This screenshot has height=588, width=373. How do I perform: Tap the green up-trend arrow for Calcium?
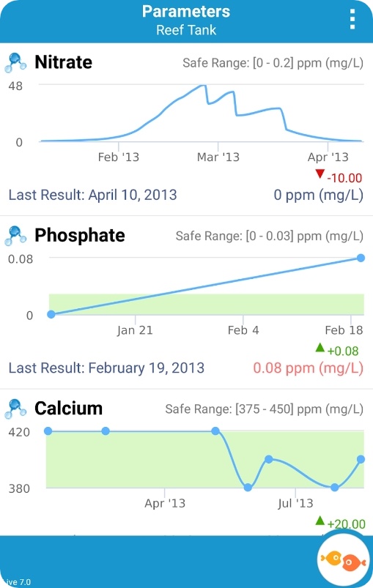(320, 521)
